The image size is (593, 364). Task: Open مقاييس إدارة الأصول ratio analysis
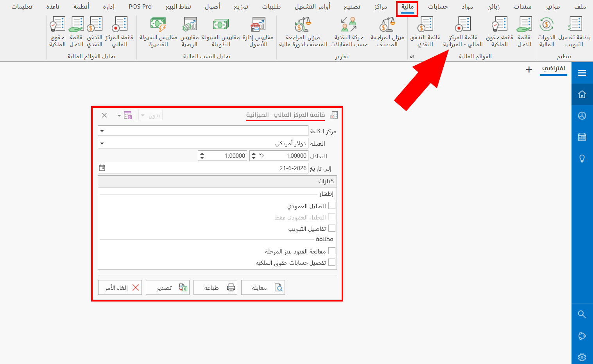tap(258, 32)
